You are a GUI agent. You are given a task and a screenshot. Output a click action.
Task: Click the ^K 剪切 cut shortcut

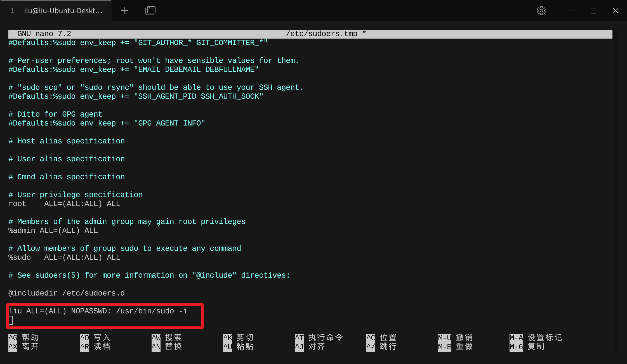(239, 337)
